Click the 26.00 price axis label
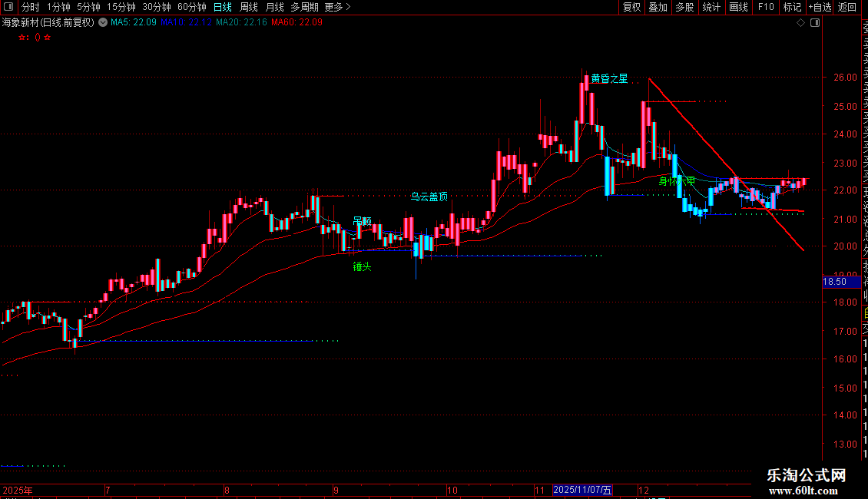Screen dimensions: 868x499 [x=845, y=78]
